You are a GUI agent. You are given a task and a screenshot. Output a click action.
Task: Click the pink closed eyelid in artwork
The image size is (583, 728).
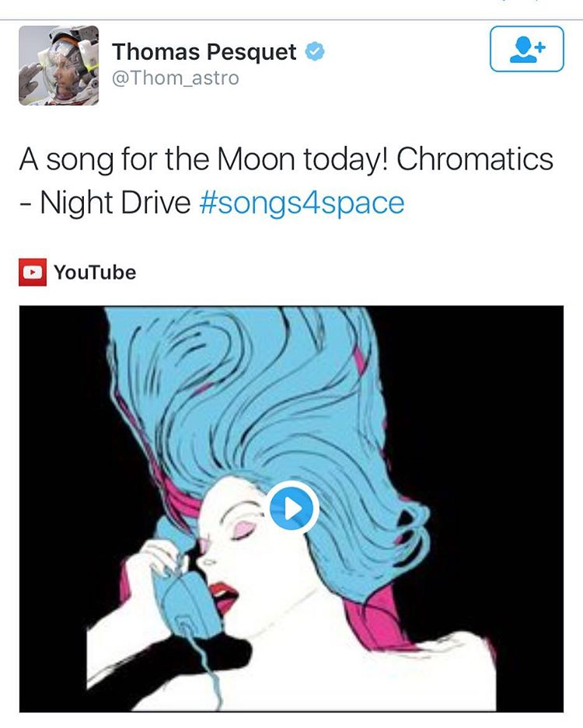coord(252,528)
